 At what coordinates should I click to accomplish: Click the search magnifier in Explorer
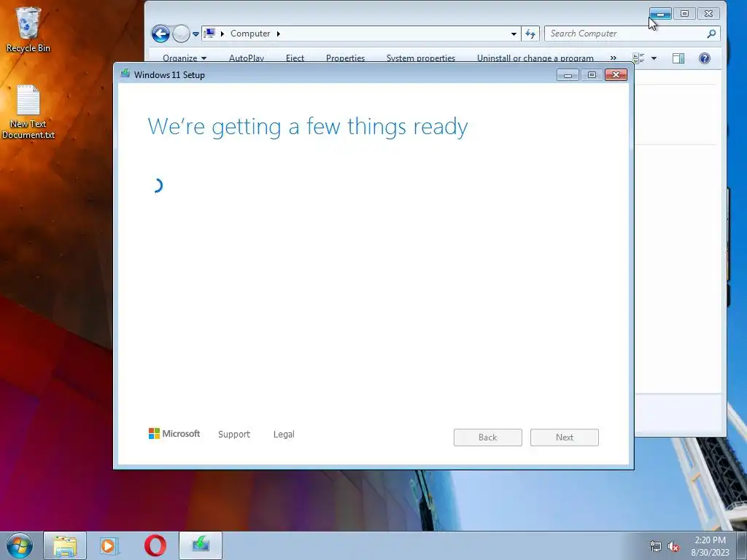pyautogui.click(x=711, y=34)
